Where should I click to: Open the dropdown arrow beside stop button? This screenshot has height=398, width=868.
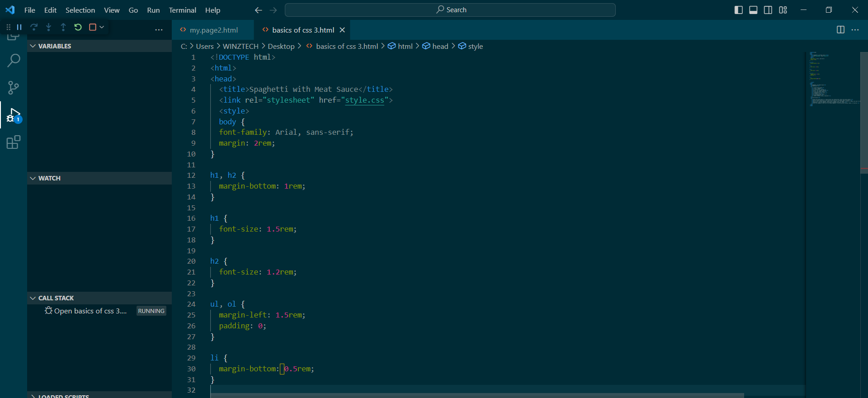(102, 27)
